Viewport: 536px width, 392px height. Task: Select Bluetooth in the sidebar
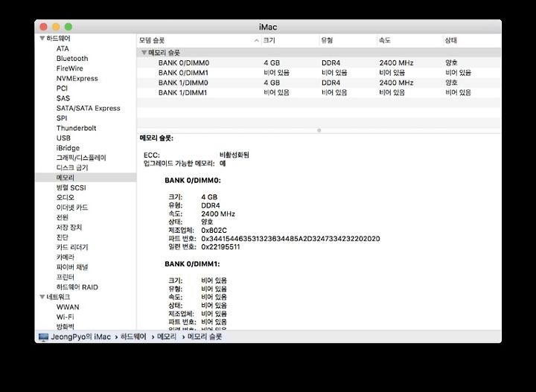[72, 58]
